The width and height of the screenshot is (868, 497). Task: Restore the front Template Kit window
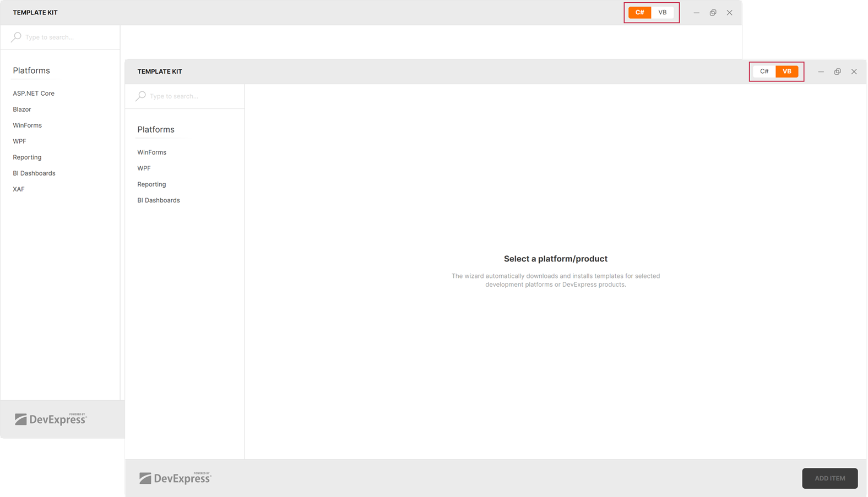[x=838, y=72]
